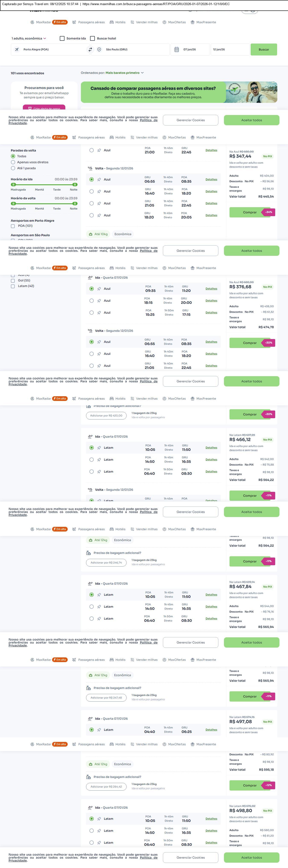The height and width of the screenshot is (868, 288).
Task: Open Detalhes for the Azul 18:15 flight
Action: click(211, 301)
